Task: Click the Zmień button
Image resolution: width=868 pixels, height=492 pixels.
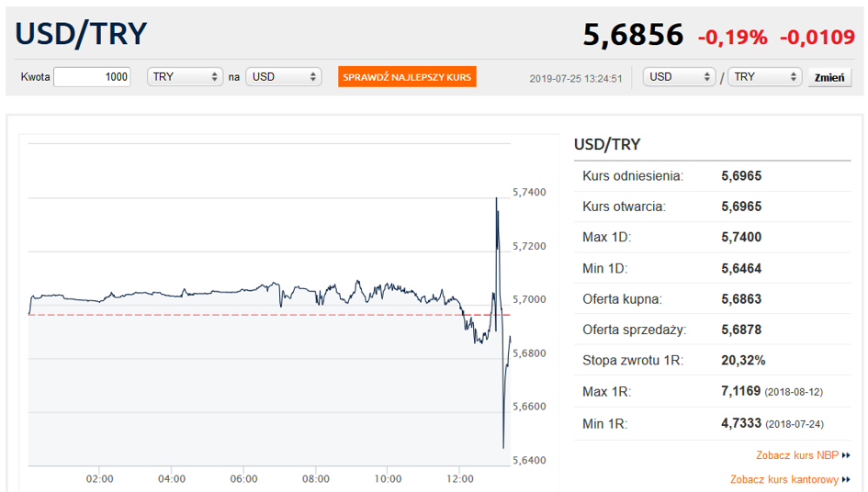Action: [830, 77]
